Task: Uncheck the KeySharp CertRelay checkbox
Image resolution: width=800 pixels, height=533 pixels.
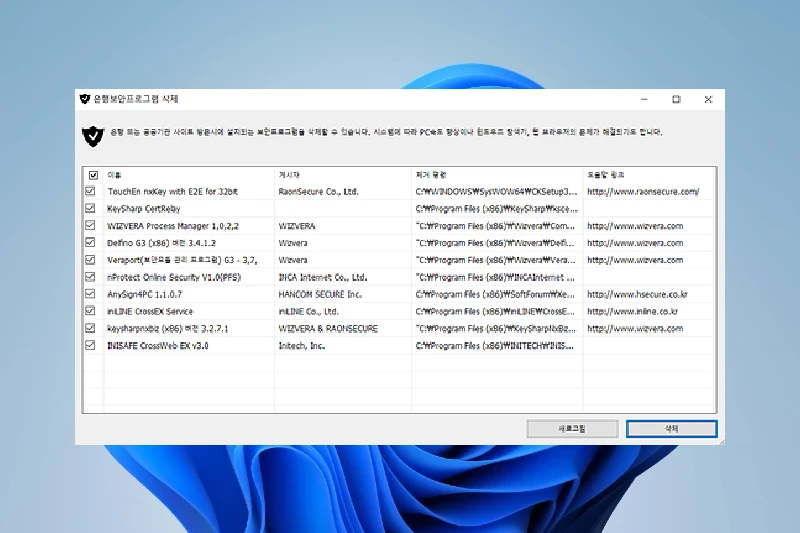Action: [x=91, y=208]
